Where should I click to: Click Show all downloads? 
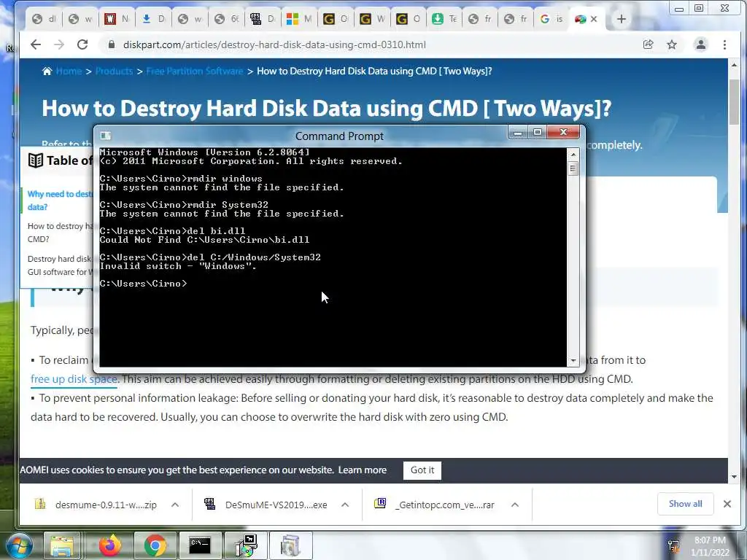click(685, 504)
